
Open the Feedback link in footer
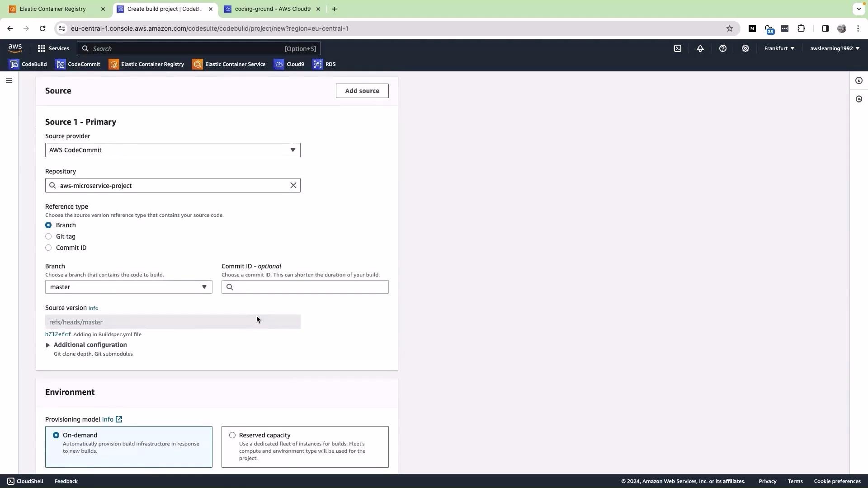click(x=66, y=481)
